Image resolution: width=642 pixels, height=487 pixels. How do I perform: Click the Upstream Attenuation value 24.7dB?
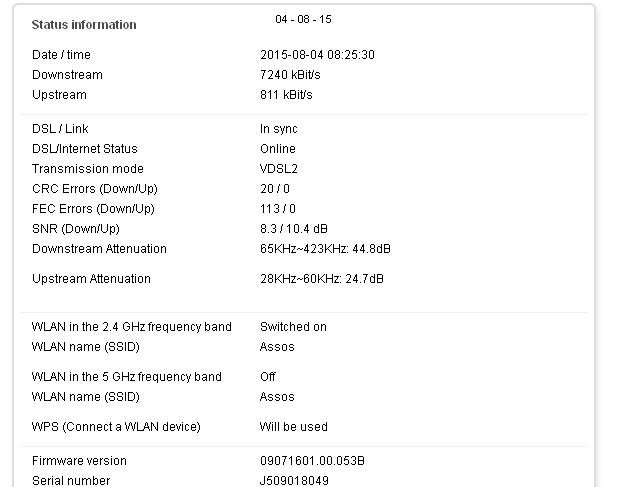point(321,279)
